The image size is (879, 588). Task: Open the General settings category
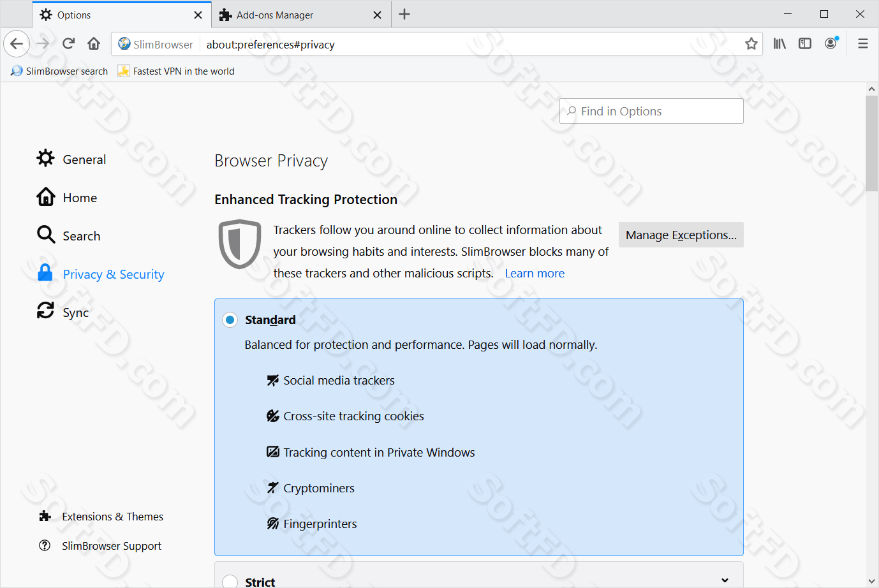pyautogui.click(x=71, y=159)
